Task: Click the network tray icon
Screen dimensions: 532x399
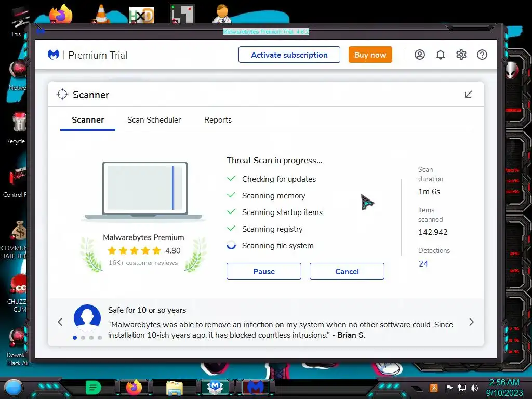Action: pos(462,388)
